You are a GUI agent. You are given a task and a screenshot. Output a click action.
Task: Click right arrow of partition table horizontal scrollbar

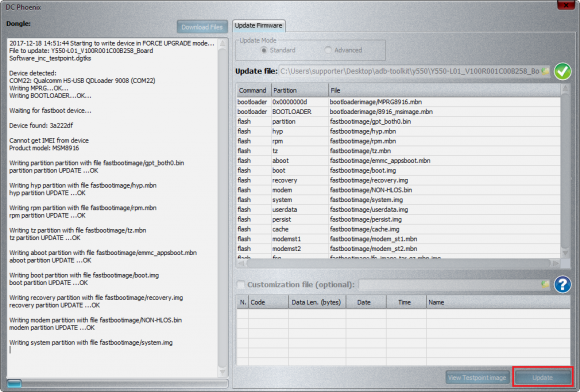[556, 263]
